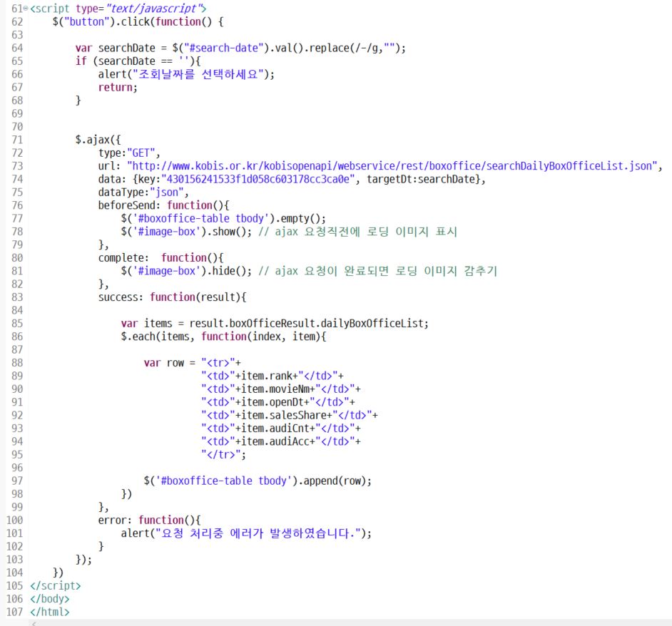Click the dataType "json" string
The height and width of the screenshot is (626, 672).
click(x=167, y=193)
